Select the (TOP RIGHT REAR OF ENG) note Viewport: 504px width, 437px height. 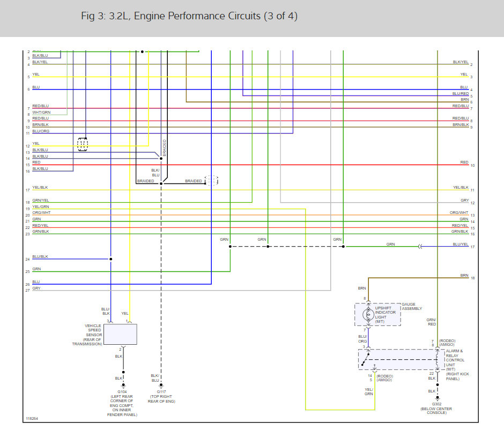161,399
